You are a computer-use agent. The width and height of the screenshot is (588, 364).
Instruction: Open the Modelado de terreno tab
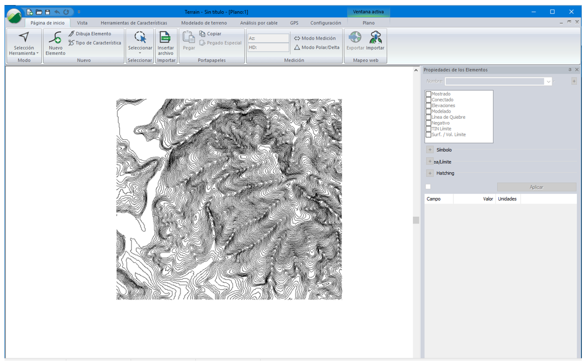(x=204, y=23)
